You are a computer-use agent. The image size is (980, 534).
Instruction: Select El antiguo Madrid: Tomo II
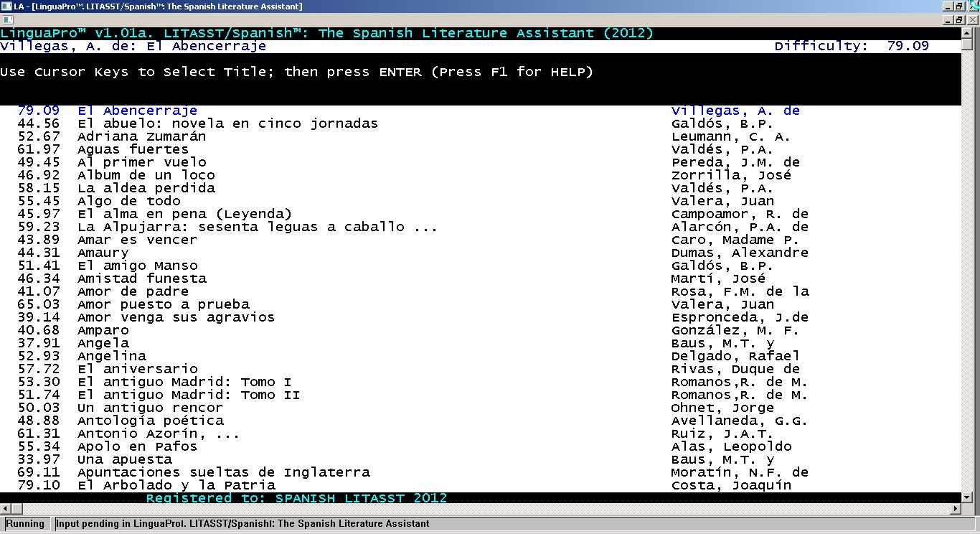pyautogui.click(x=189, y=395)
